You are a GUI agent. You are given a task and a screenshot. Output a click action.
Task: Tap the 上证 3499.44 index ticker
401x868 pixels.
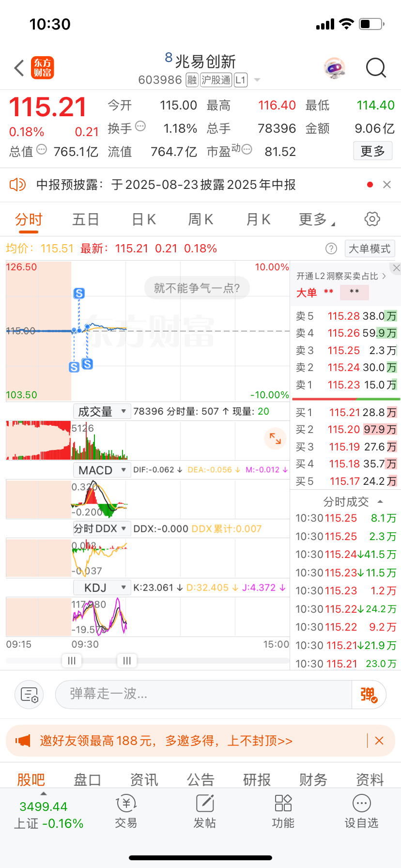coord(48,815)
